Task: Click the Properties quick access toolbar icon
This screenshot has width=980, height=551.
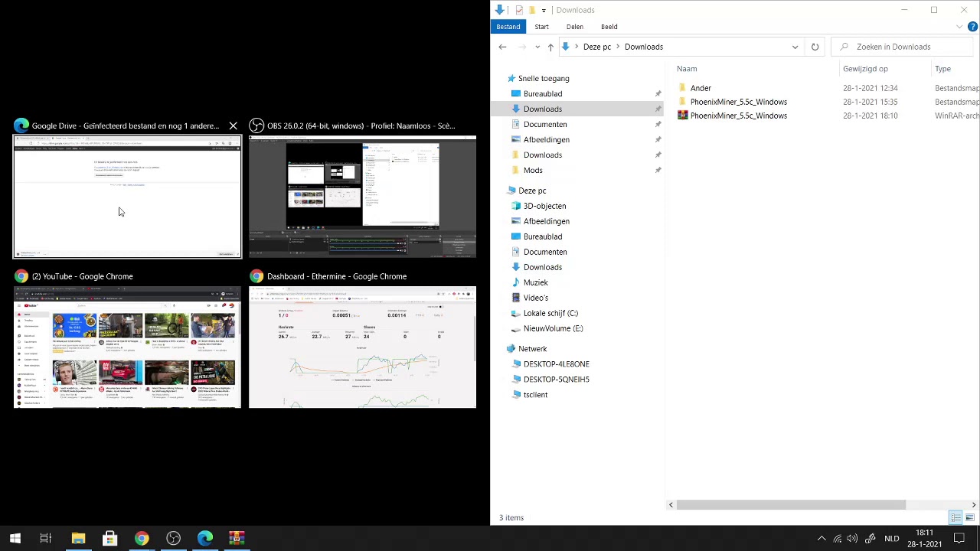Action: tap(519, 10)
